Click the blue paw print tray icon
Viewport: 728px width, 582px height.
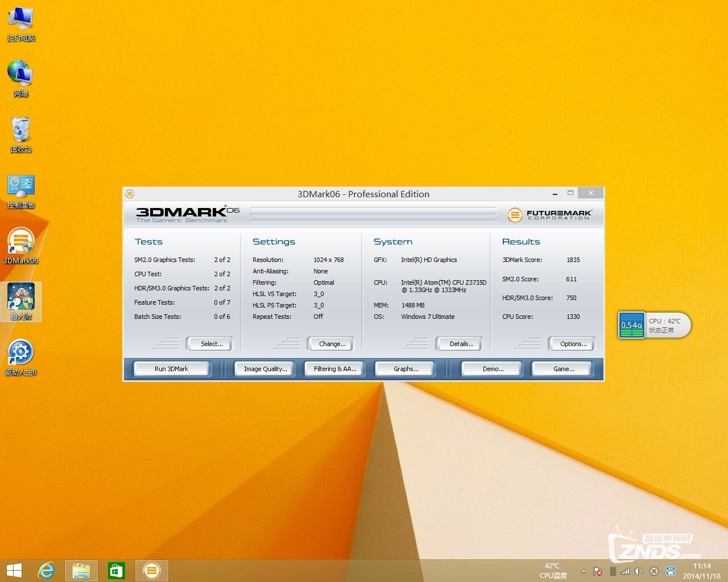(x=670, y=571)
